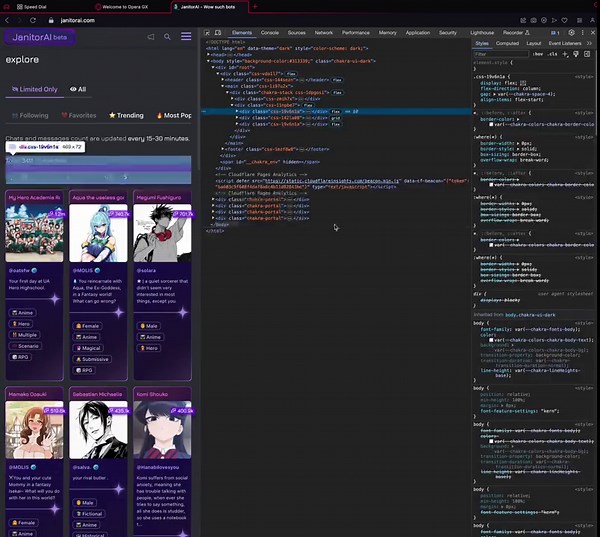The height and width of the screenshot is (537, 600).
Task: Click the next arrow on the highlighted banner
Action: coord(125,177)
